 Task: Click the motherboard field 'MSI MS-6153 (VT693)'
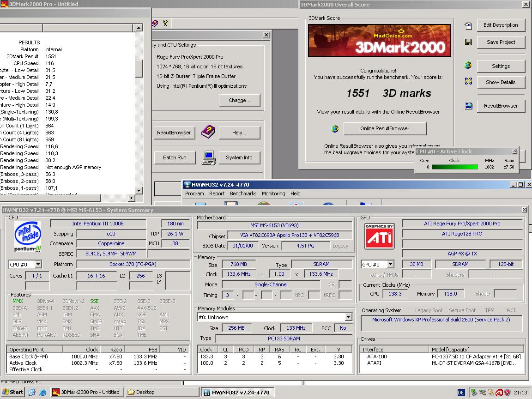pyautogui.click(x=274, y=225)
